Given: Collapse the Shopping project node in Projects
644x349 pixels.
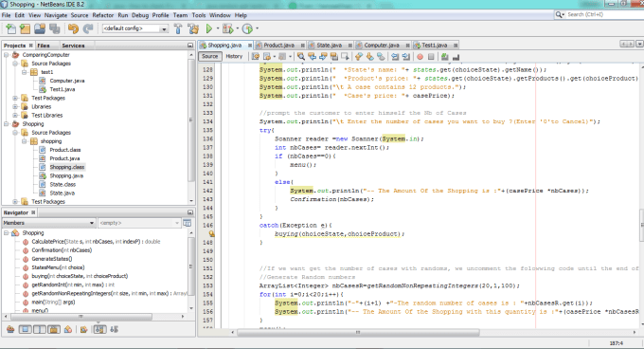Looking at the screenshot, I should click(x=7, y=123).
